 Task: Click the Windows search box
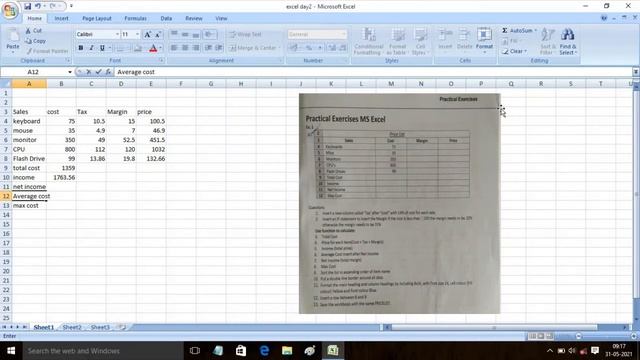tap(103, 351)
